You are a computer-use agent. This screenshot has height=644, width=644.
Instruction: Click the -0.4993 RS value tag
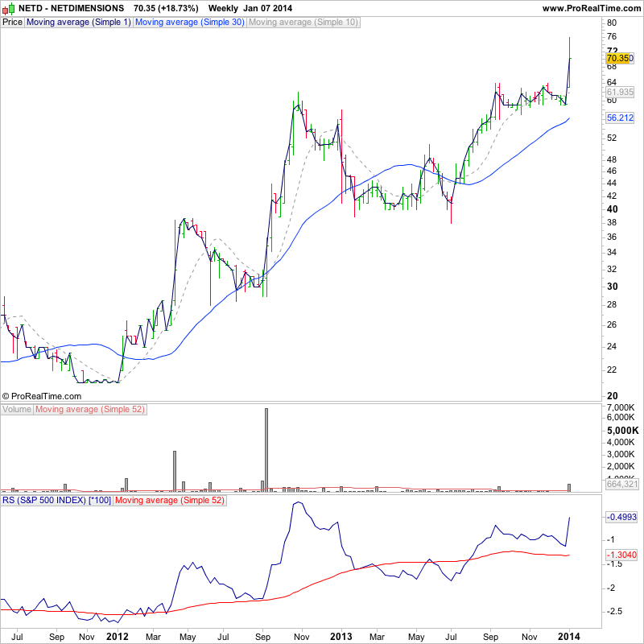pos(621,517)
